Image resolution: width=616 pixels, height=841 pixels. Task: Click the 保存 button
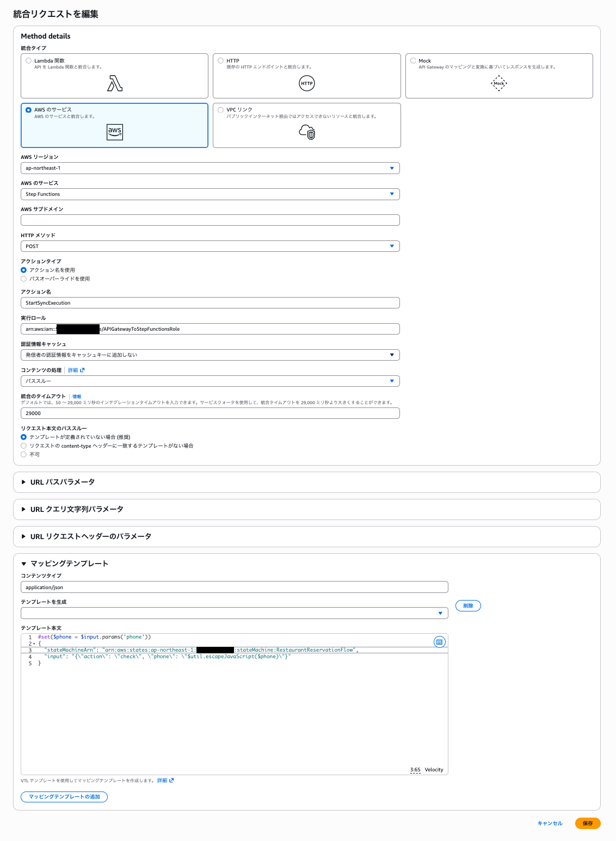[x=588, y=823]
